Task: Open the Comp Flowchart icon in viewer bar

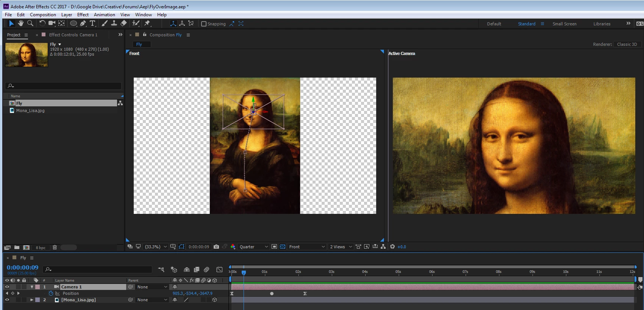Action: click(383, 247)
